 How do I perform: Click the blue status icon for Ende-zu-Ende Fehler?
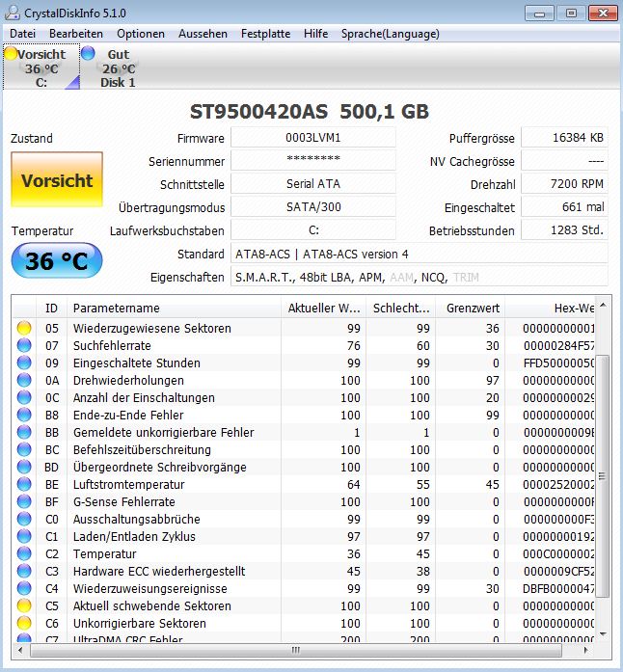(24, 415)
